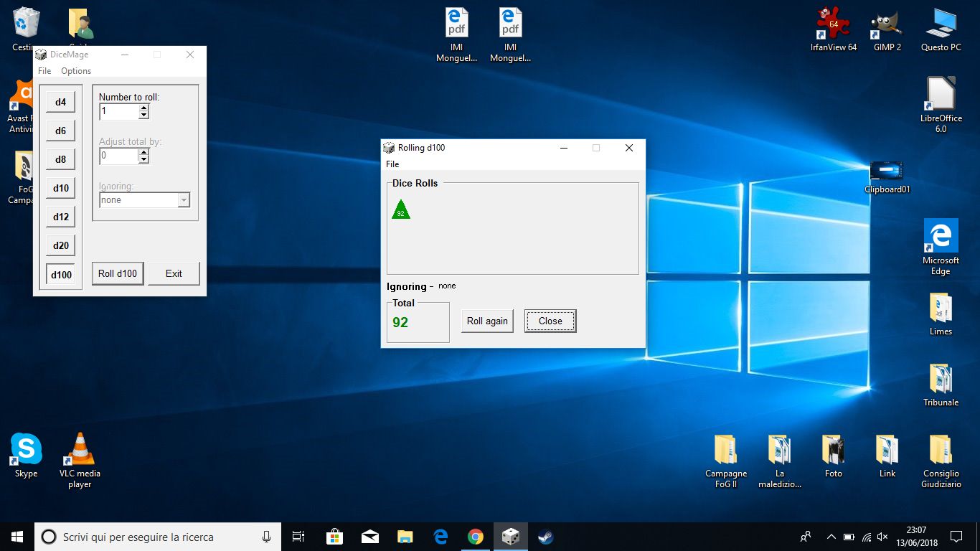Open Task View from the taskbar
The image size is (980, 551).
click(298, 537)
